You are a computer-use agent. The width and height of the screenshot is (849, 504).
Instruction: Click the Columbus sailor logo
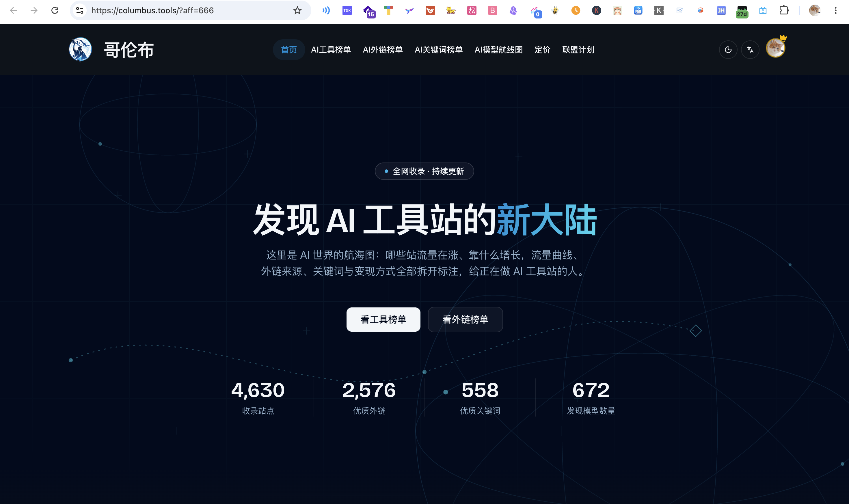click(x=80, y=50)
